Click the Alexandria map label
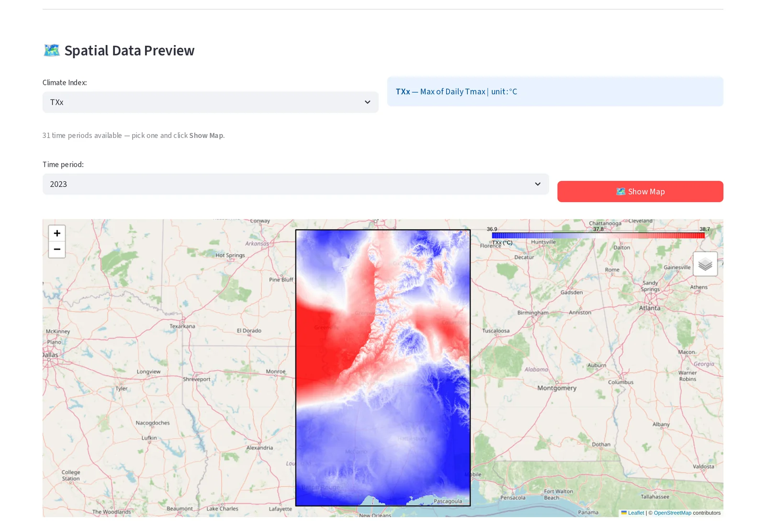The image size is (766, 532). coord(259,448)
